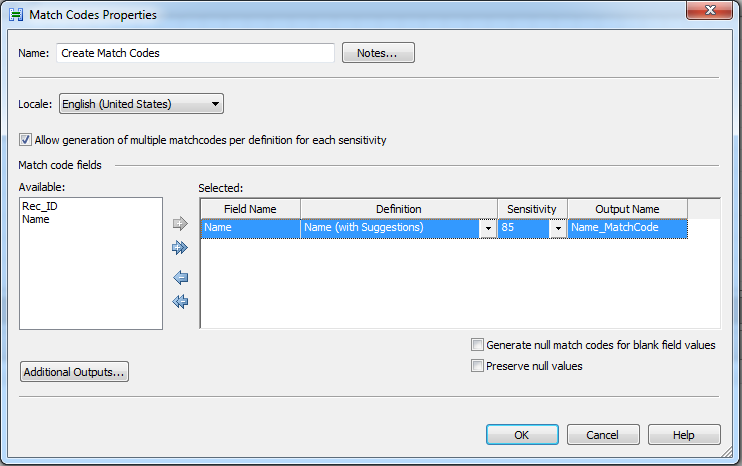
Task: Check the Preserve null values option
Action: tap(478, 366)
